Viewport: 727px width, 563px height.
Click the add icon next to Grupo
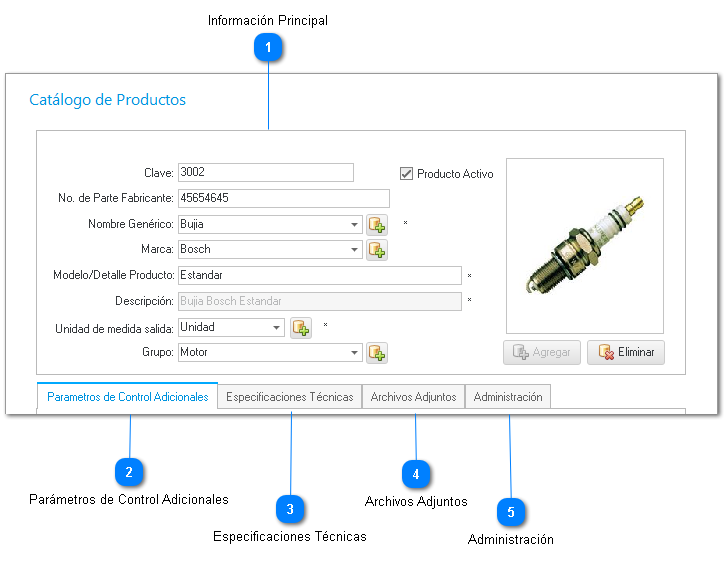(376, 352)
